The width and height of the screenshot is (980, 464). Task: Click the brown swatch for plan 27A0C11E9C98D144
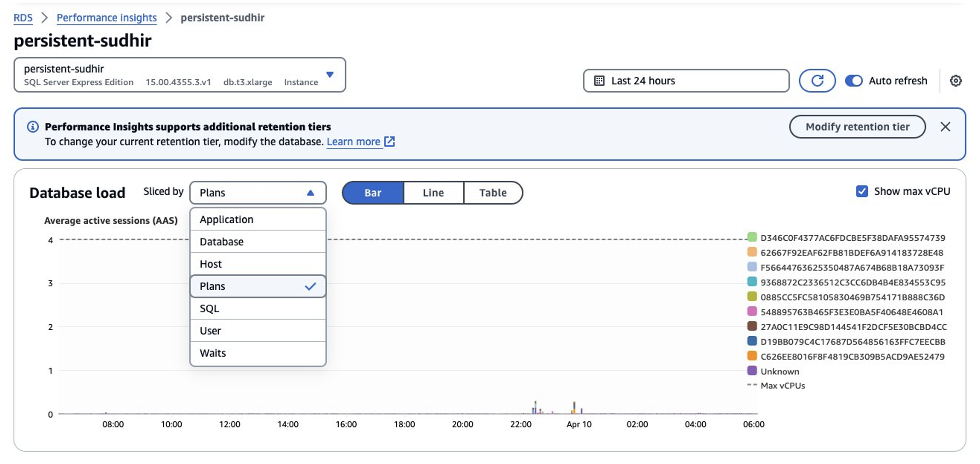752,326
